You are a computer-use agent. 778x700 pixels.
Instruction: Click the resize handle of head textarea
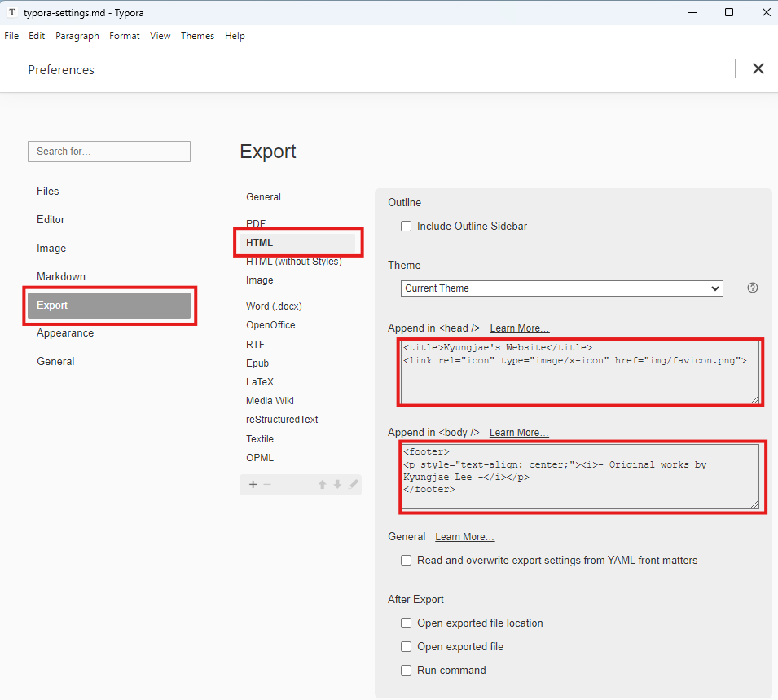[754, 400]
